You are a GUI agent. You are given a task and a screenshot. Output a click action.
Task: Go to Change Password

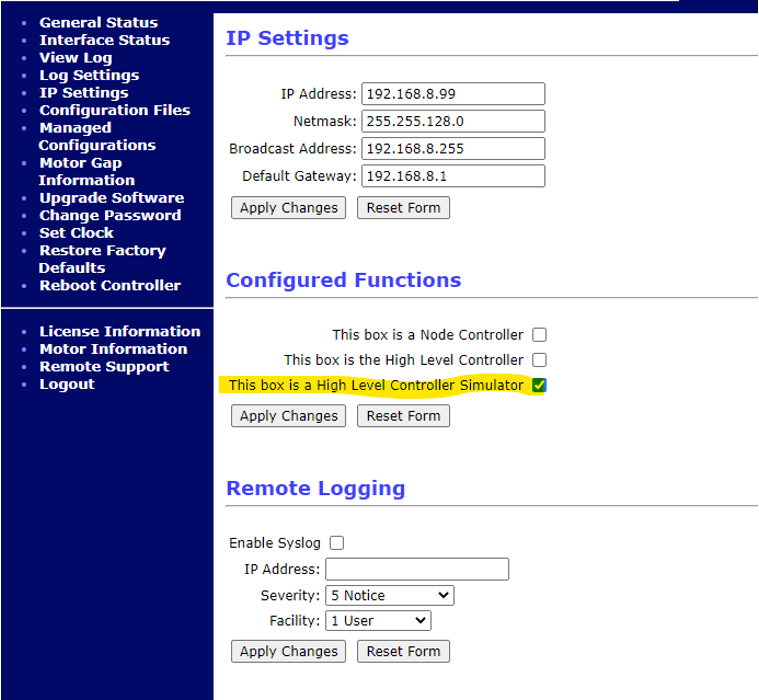[x=110, y=215]
